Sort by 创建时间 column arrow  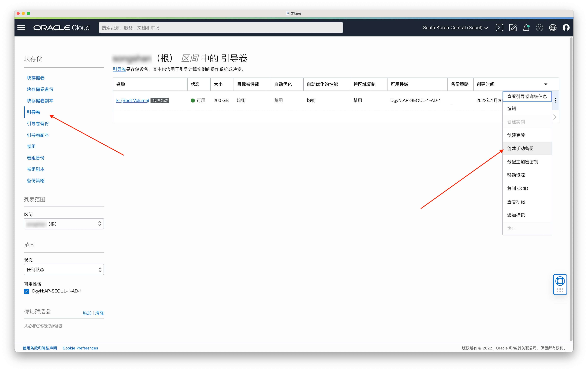(546, 84)
